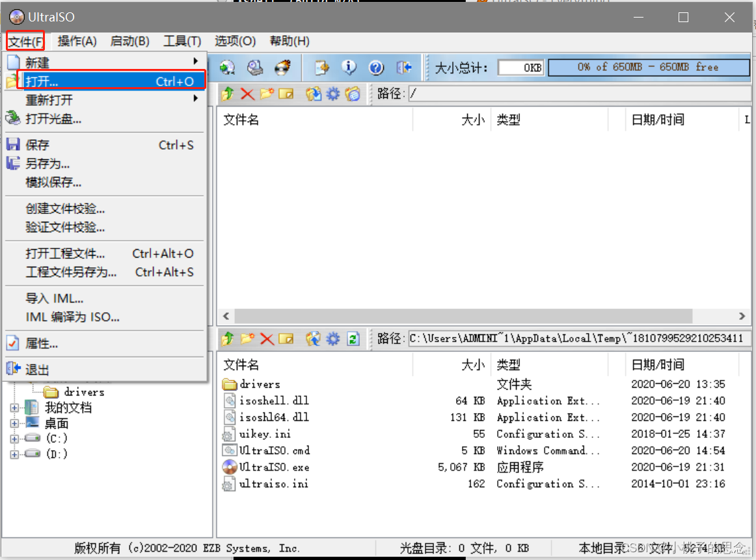756x560 pixels.
Task: Show ISO information via the info bubble icon
Action: tap(349, 68)
